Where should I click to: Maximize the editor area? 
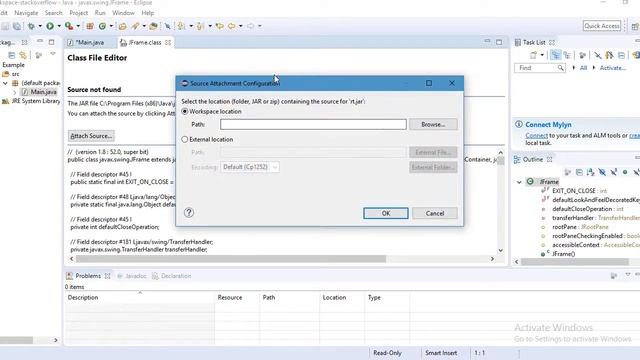coord(499,42)
